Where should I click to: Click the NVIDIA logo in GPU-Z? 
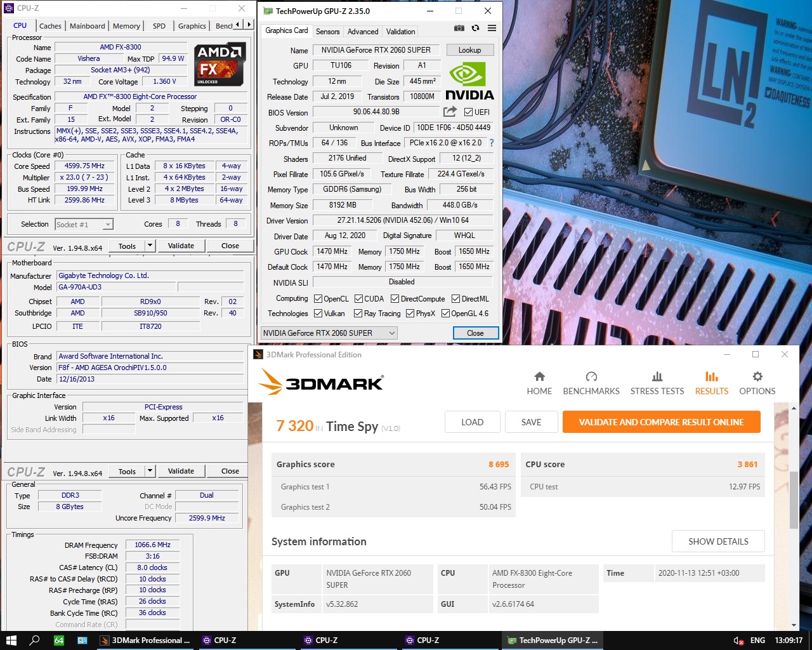pos(469,81)
